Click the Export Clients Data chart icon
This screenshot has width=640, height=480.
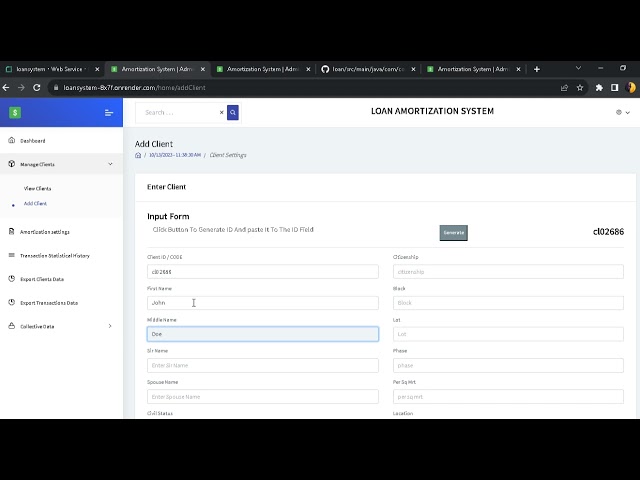click(x=11, y=279)
